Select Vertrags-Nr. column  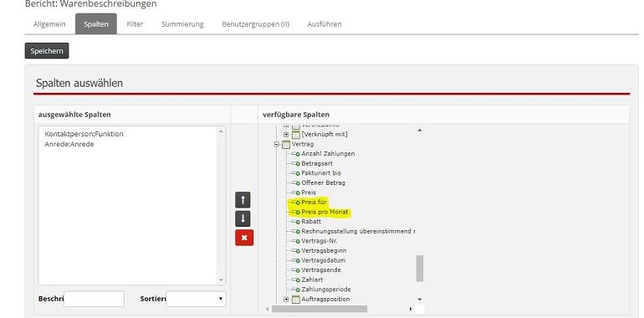(319, 241)
